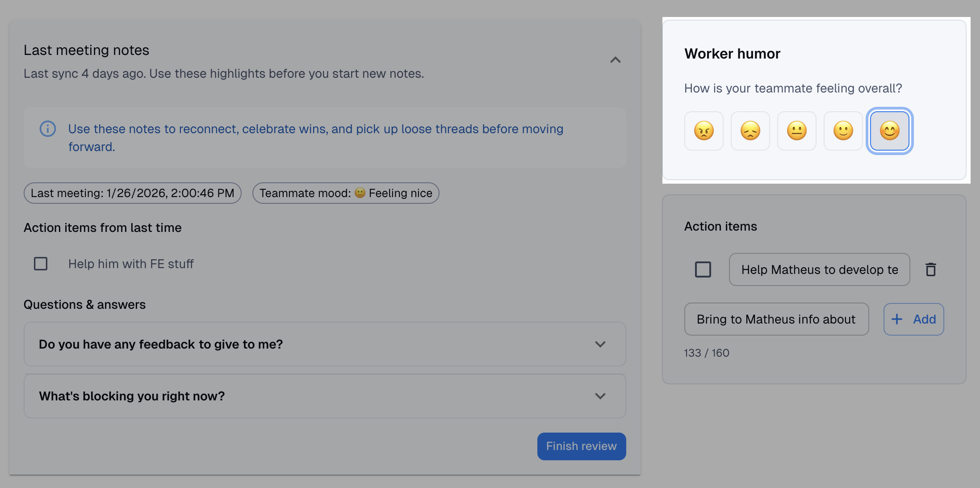Check the Help Matheus action item checkbox
The image size is (980, 488).
click(703, 269)
